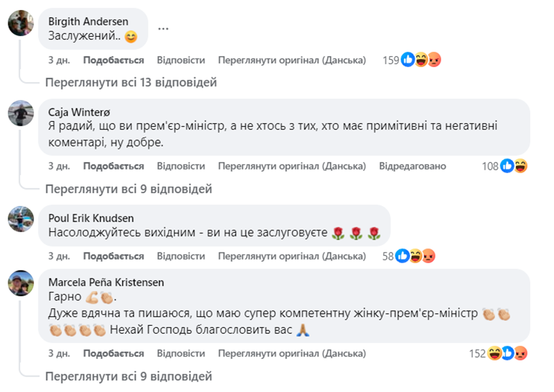Viewport: 554px width, 392px height.
Task: Reply to Poul Erik Knudsen's comment
Action: (x=181, y=256)
